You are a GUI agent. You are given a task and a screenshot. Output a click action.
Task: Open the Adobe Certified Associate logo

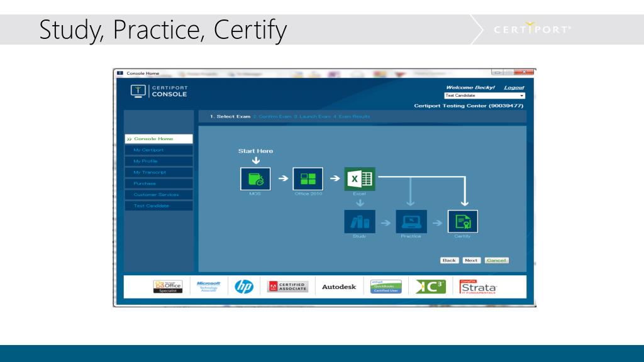pyautogui.click(x=287, y=287)
